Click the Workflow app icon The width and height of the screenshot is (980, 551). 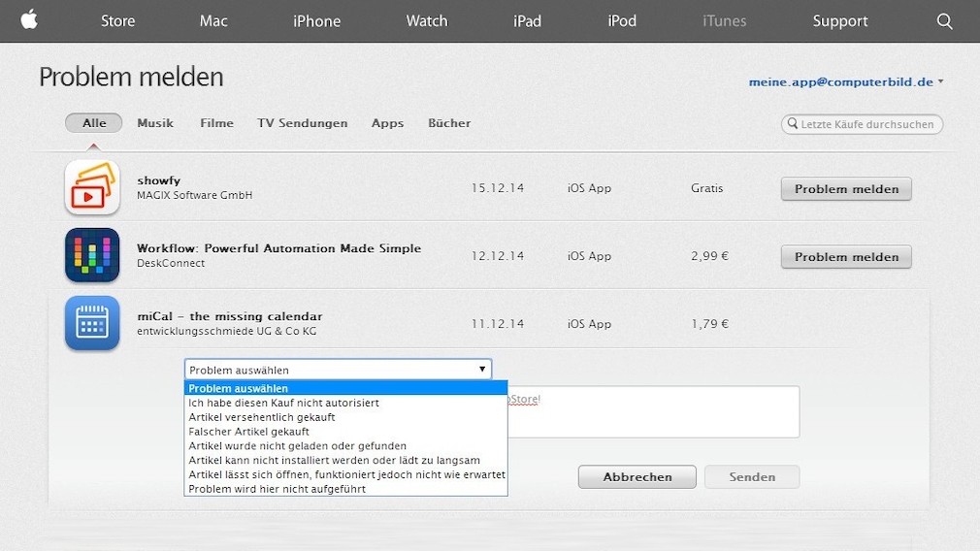(92, 255)
